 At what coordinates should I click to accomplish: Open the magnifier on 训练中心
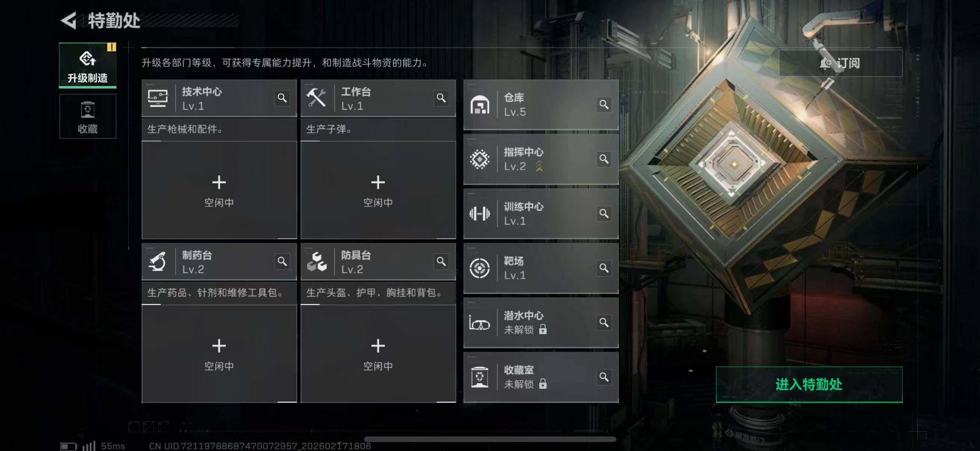pos(604,214)
